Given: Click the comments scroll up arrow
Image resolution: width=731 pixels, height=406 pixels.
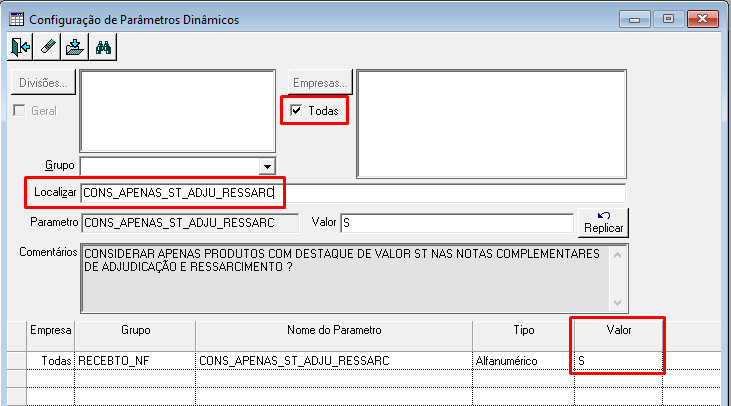Looking at the screenshot, I should pyautogui.click(x=617, y=255).
